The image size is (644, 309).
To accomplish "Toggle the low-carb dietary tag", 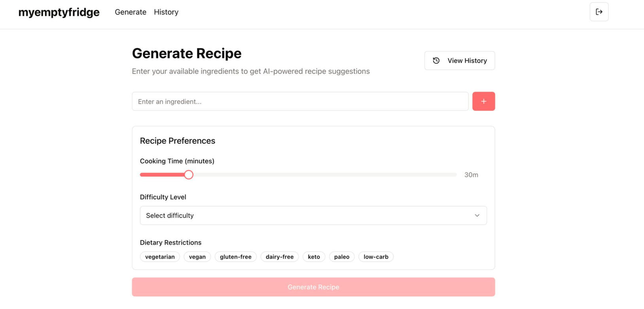I will point(376,257).
